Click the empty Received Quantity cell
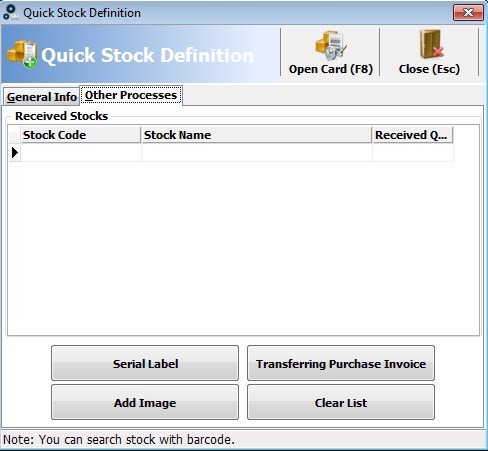488x451 pixels. (413, 153)
